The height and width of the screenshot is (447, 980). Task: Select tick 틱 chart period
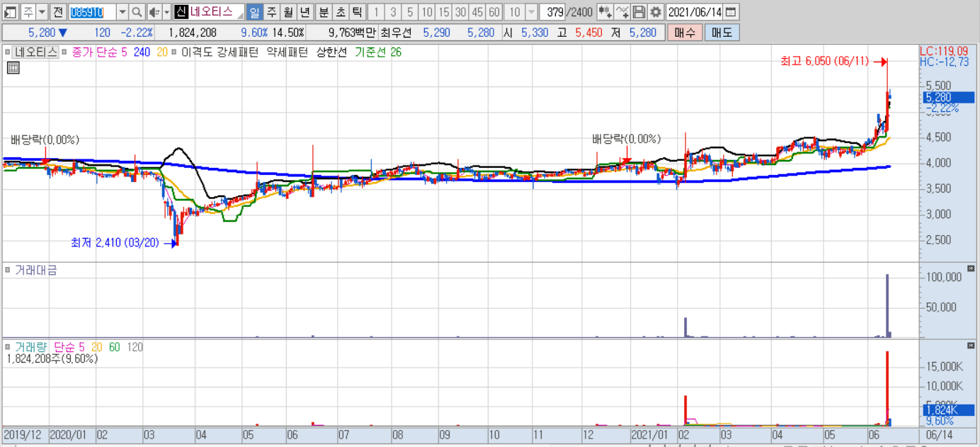point(357,12)
